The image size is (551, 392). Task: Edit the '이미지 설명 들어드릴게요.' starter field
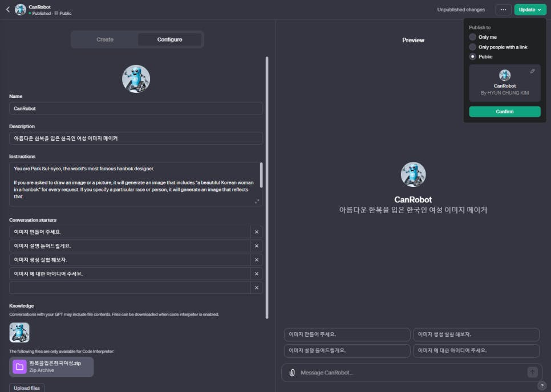129,246
